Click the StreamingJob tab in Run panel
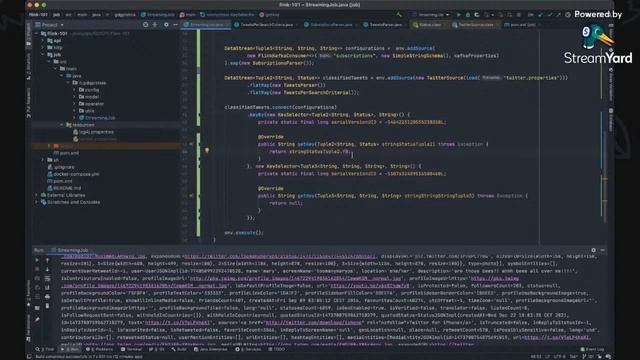Screen dimensions: 640x360 [69, 250]
